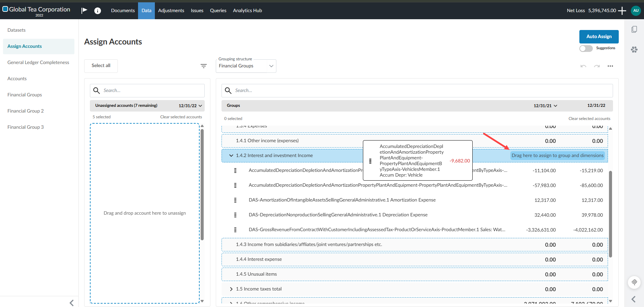Collapse the 1.4.2 Interest and investment Income group
This screenshot has height=307, width=644.
coord(231,155)
